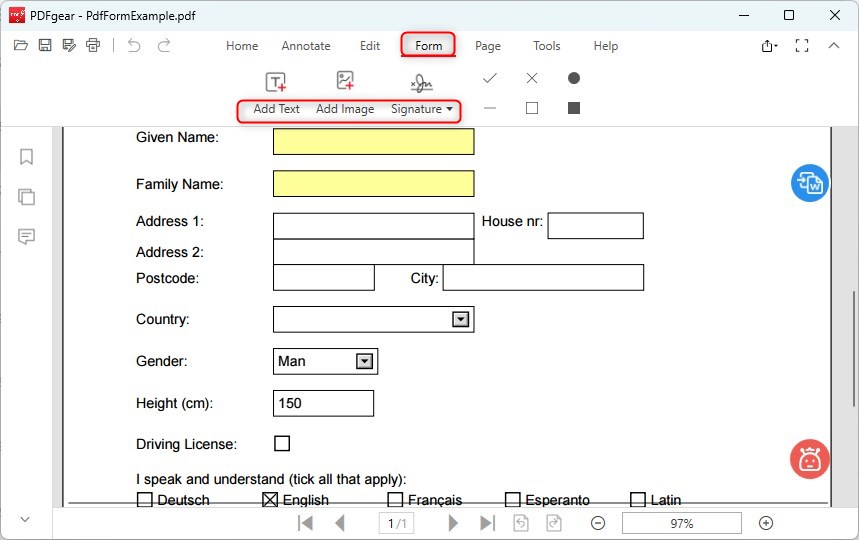The width and height of the screenshot is (859, 540).
Task: Select the Add Image tool icon
Action: (x=345, y=81)
